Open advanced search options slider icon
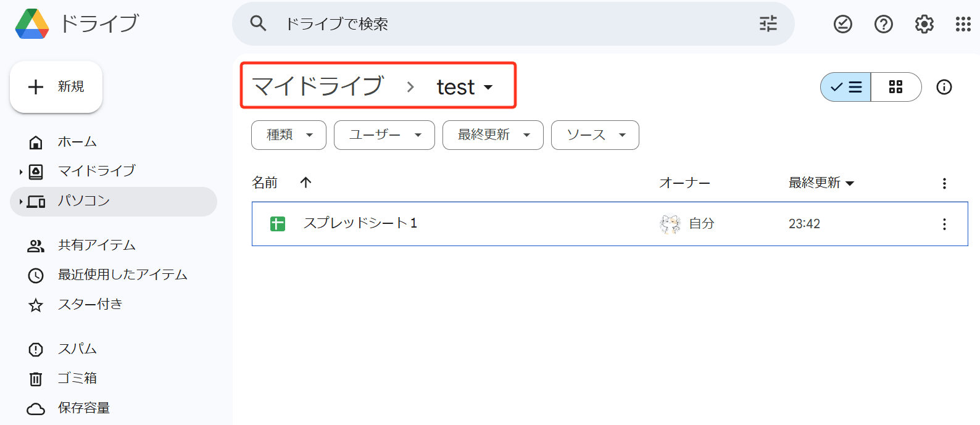This screenshot has width=980, height=425. click(x=768, y=23)
